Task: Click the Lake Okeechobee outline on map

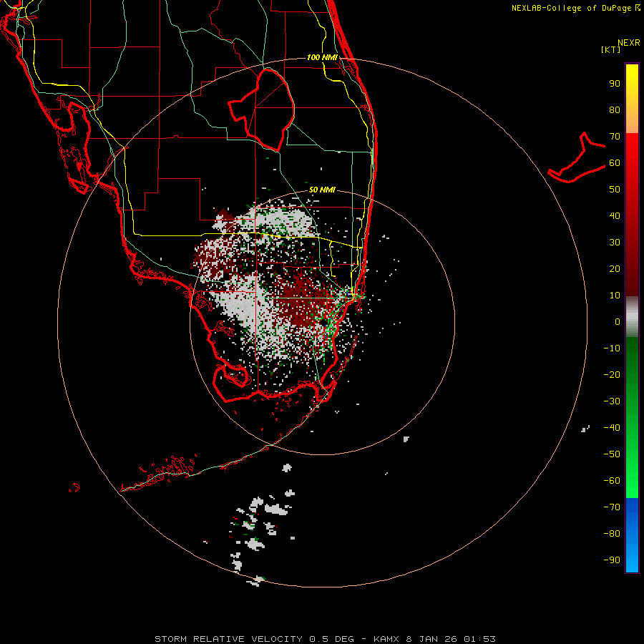Action: click(x=262, y=109)
